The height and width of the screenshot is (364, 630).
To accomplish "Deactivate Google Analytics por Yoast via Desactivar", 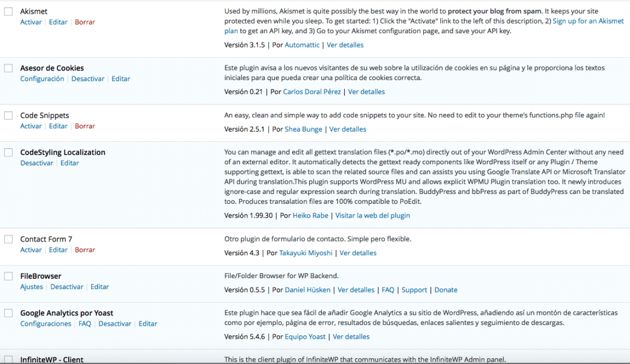I will coord(115,323).
